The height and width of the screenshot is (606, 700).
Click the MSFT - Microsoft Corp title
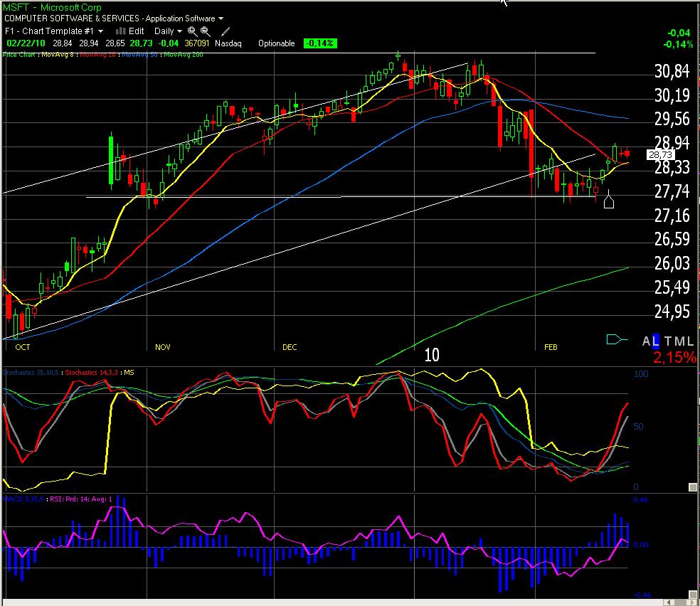click(52, 7)
